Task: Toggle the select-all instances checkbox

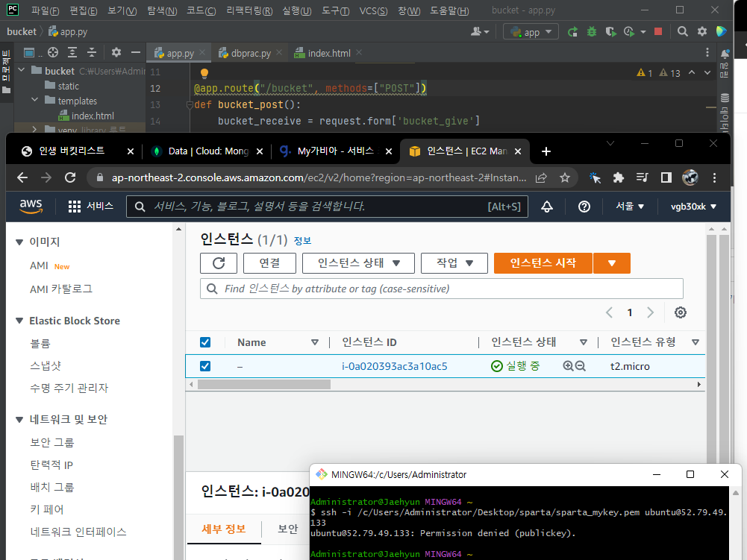Action: coord(205,342)
